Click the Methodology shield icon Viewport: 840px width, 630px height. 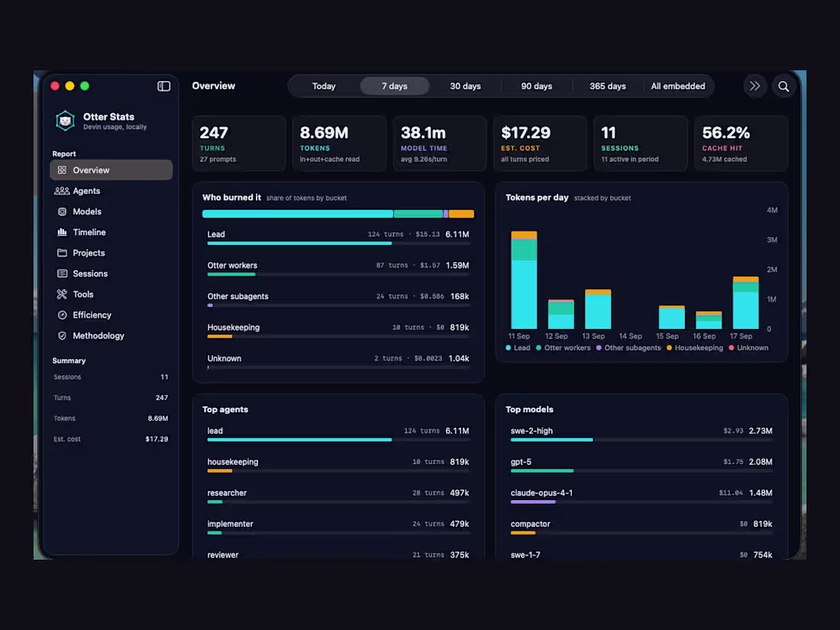pos(62,336)
